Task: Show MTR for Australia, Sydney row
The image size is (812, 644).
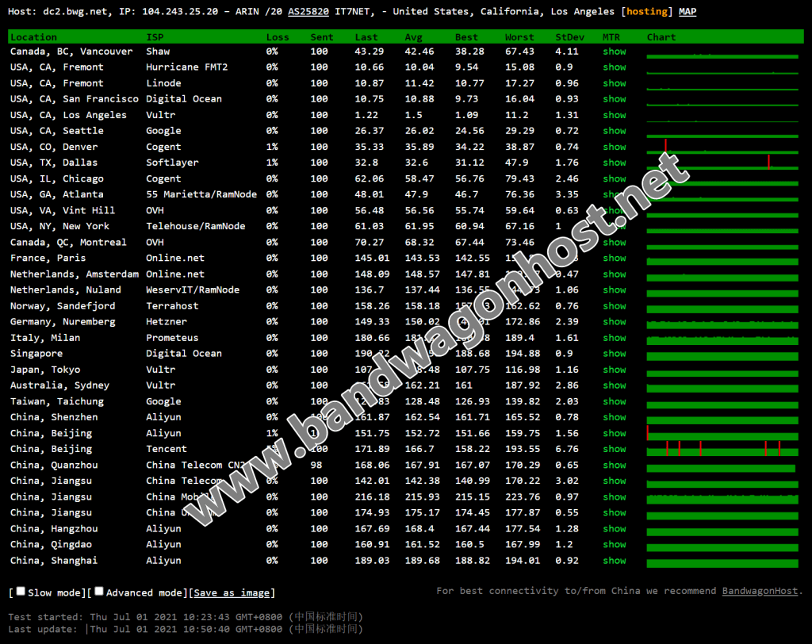Action: [x=615, y=385]
